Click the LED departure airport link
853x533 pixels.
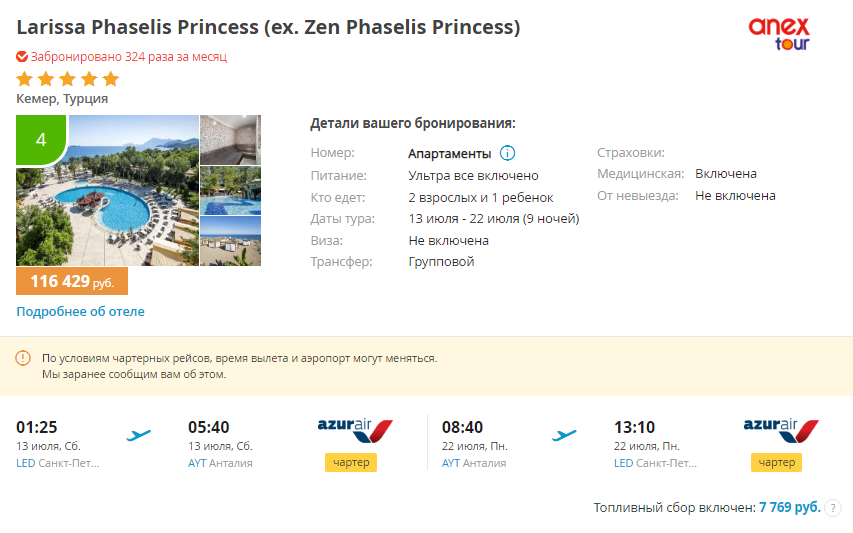point(58,463)
